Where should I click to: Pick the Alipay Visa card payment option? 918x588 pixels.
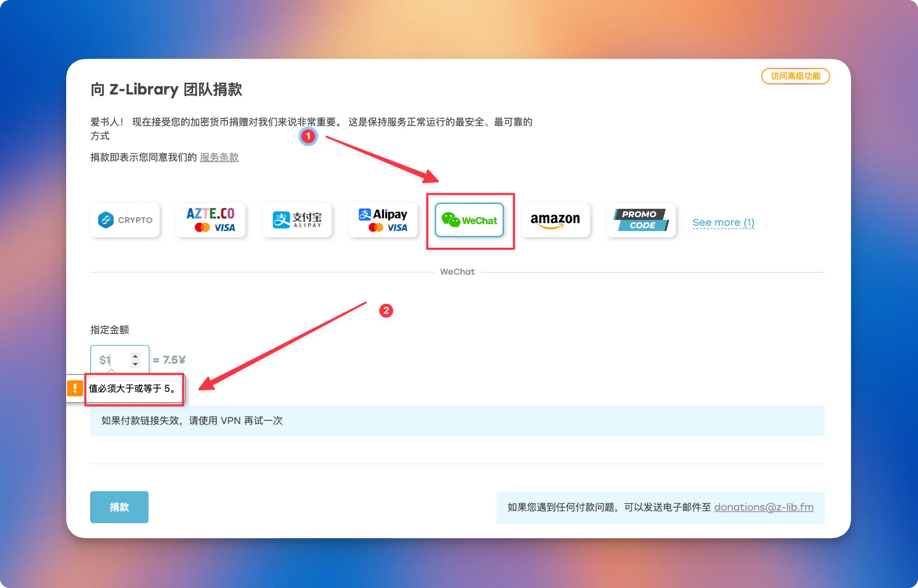tap(383, 220)
